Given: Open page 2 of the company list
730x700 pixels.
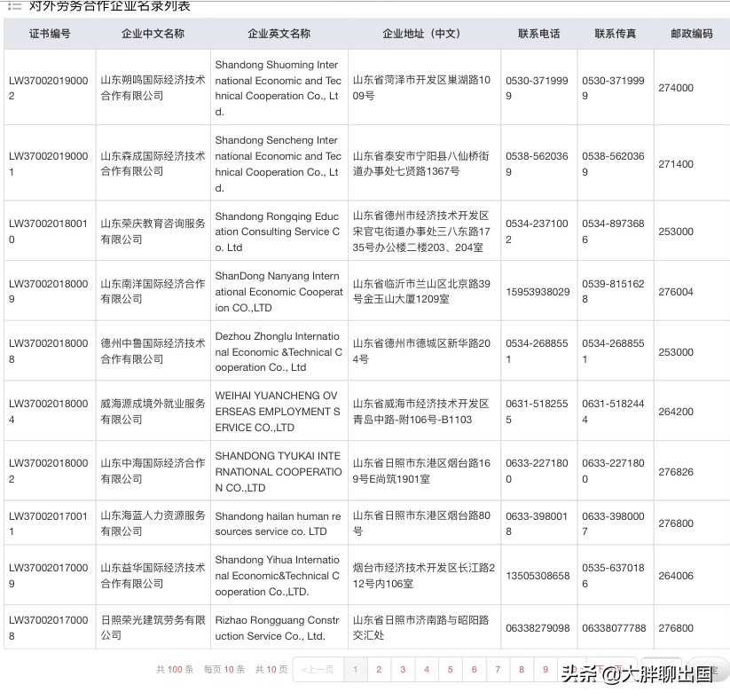Looking at the screenshot, I should (380, 670).
